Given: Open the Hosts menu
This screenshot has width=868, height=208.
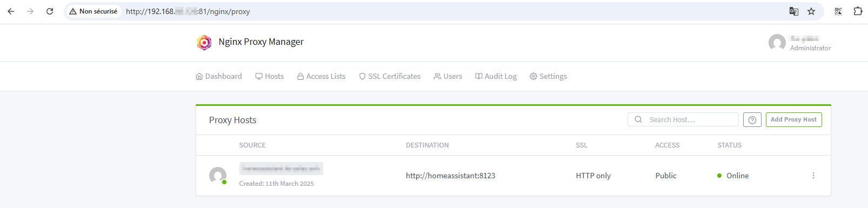Looking at the screenshot, I should (x=270, y=76).
